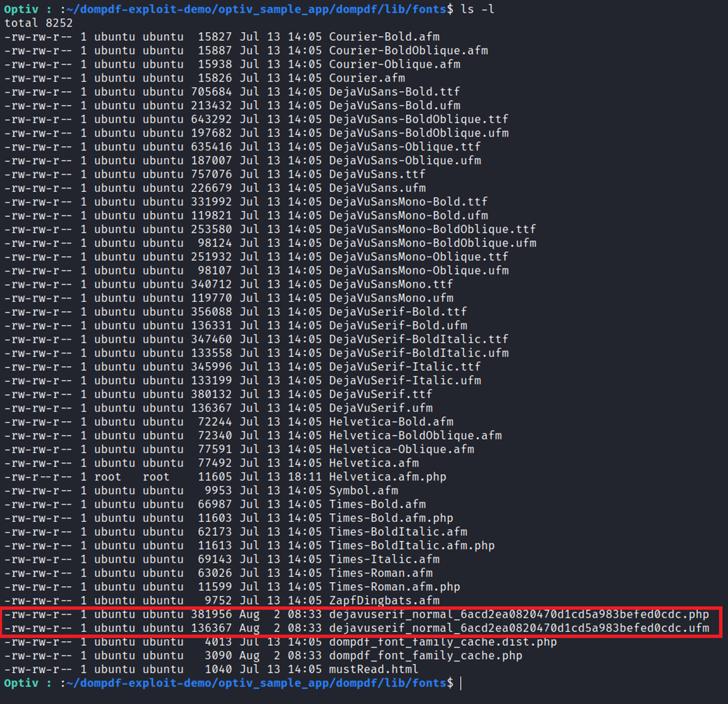This screenshot has width=728, height=704.
Task: Click the dompdf_font_family_cache.php filename
Action: [426, 656]
